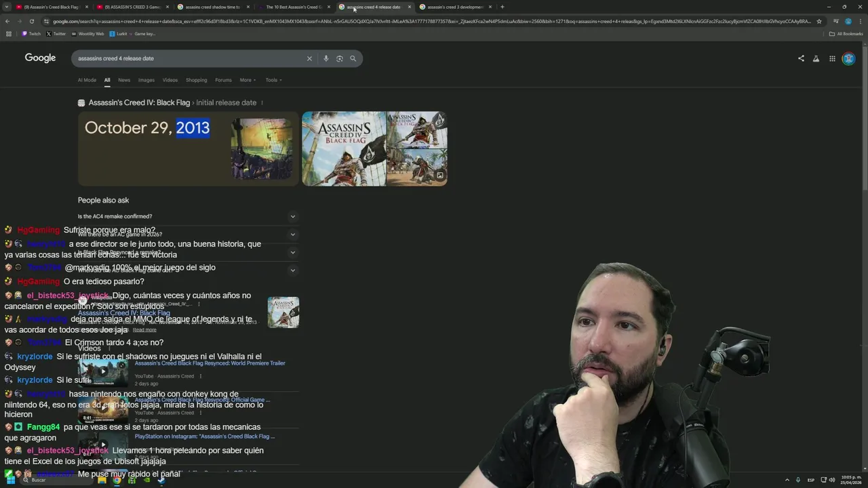Bookmark this page with the star
868x488 pixels.
pos(819,21)
